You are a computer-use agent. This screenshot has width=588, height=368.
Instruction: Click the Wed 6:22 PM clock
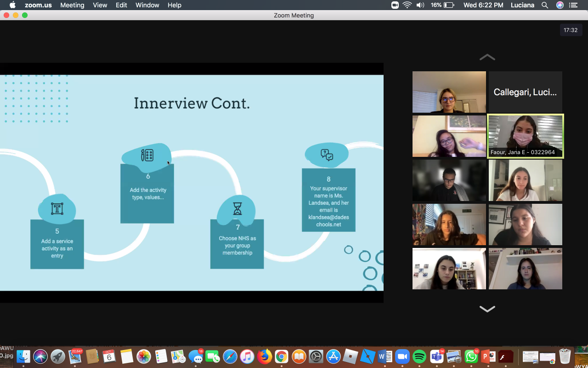click(x=483, y=5)
